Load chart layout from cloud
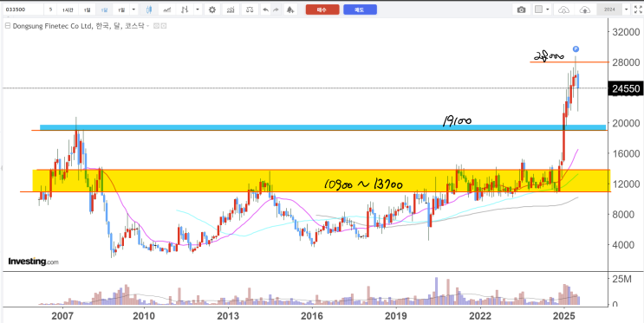Image resolution: width=644 pixels, height=323 pixels. (x=565, y=10)
